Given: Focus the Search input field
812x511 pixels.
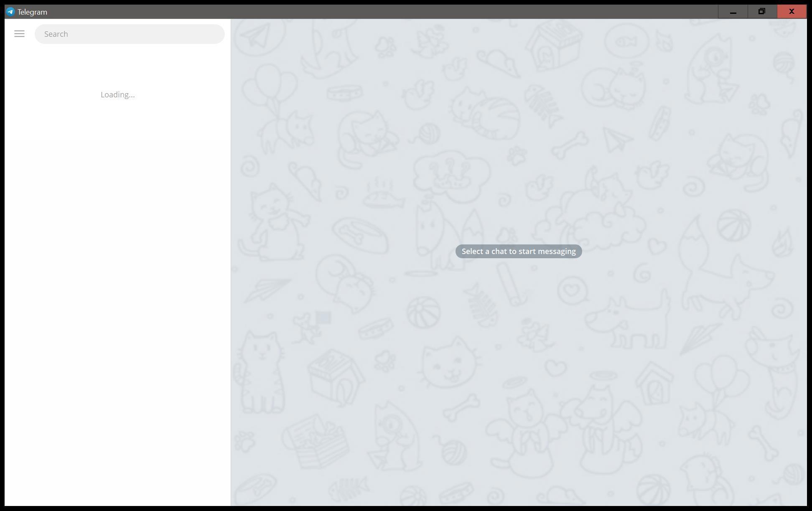Looking at the screenshot, I should coord(130,34).
